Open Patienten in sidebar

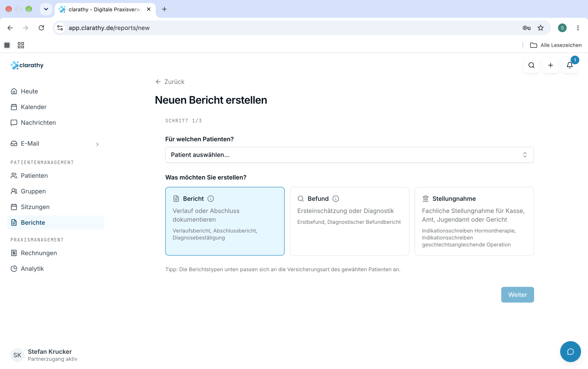[55, 175]
